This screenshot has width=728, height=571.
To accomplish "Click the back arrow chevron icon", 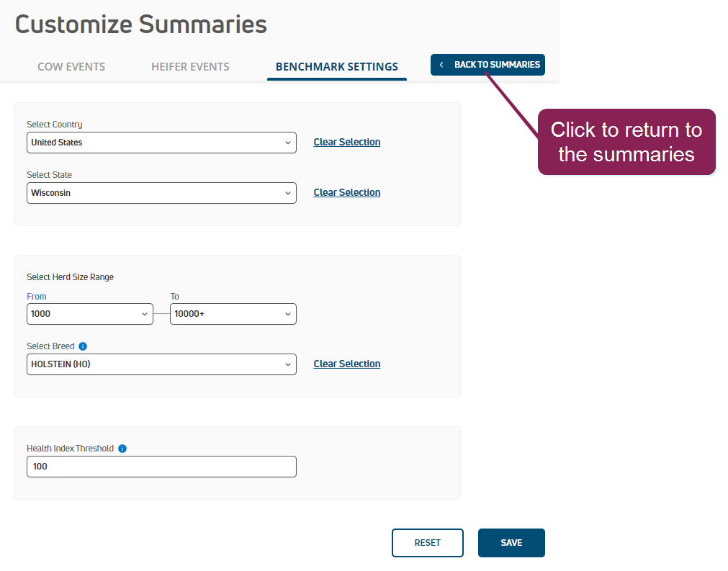I will 441,65.
